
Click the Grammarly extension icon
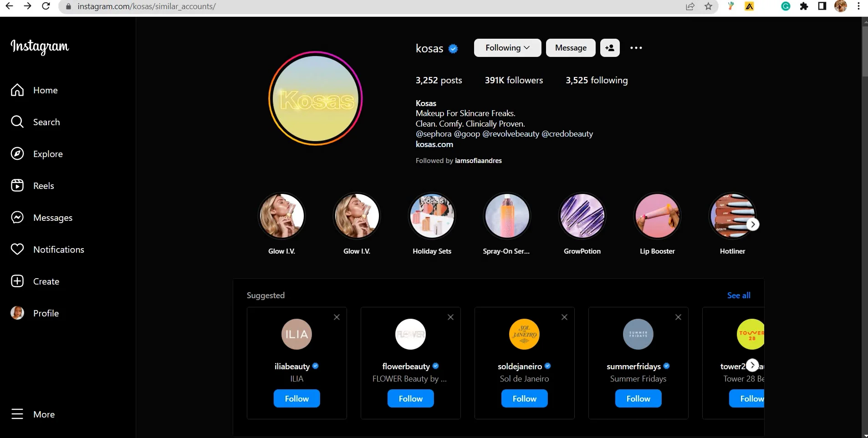[x=785, y=6]
